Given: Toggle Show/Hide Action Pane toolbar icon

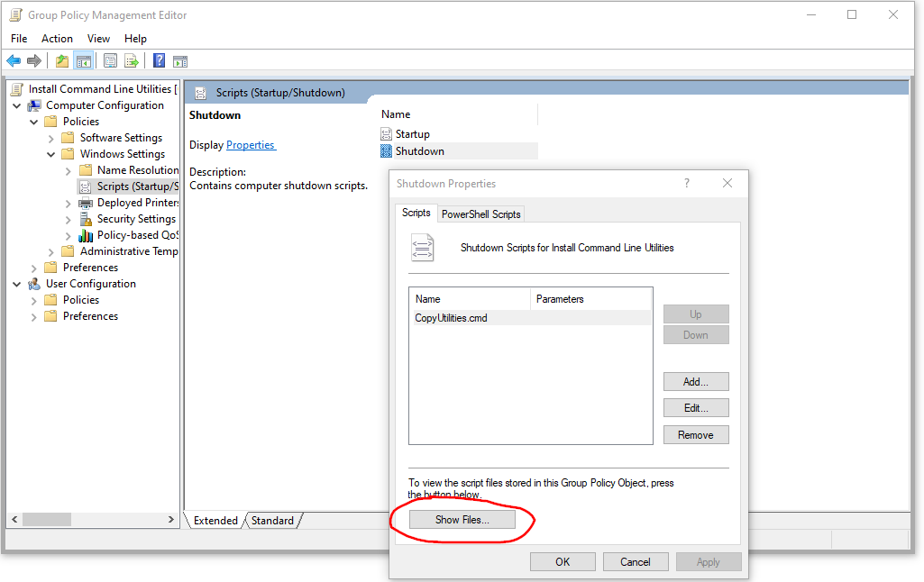Looking at the screenshot, I should click(180, 60).
